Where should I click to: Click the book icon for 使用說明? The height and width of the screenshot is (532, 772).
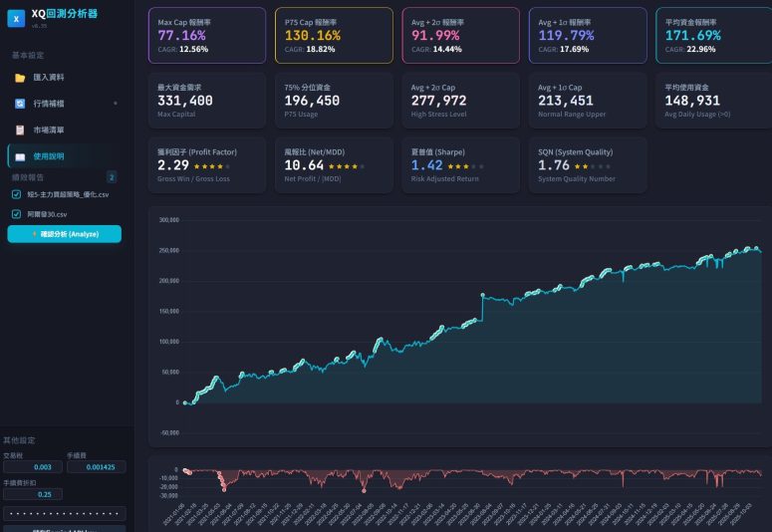click(x=20, y=156)
